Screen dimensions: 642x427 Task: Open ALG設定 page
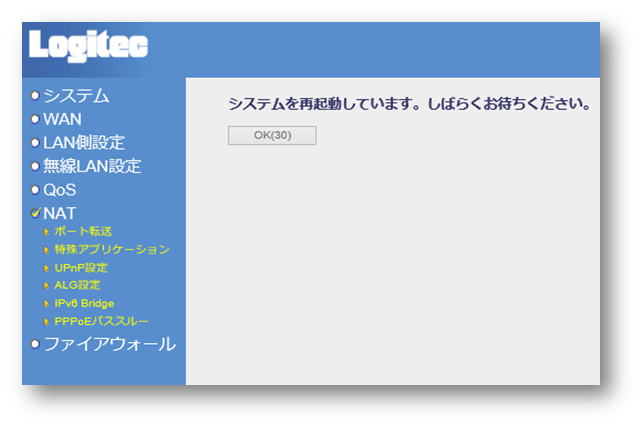[x=77, y=285]
